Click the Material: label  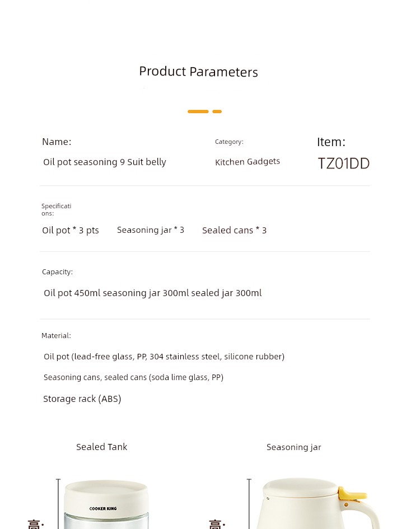click(56, 336)
